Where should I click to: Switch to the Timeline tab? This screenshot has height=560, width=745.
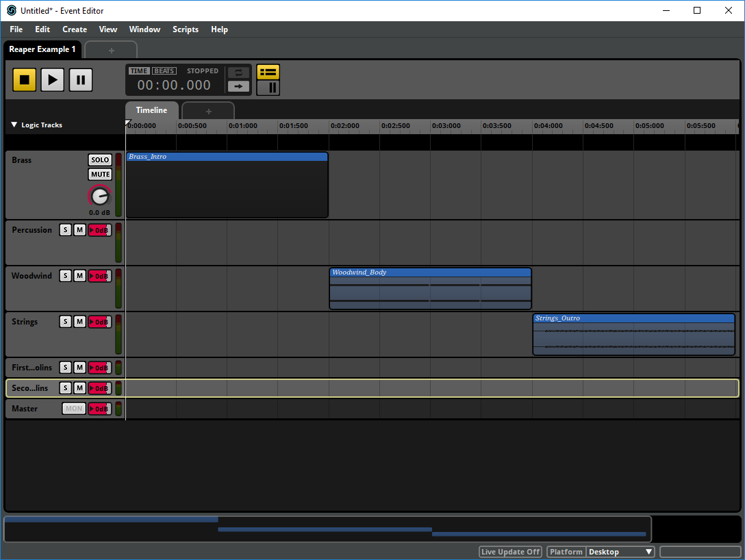(x=151, y=110)
